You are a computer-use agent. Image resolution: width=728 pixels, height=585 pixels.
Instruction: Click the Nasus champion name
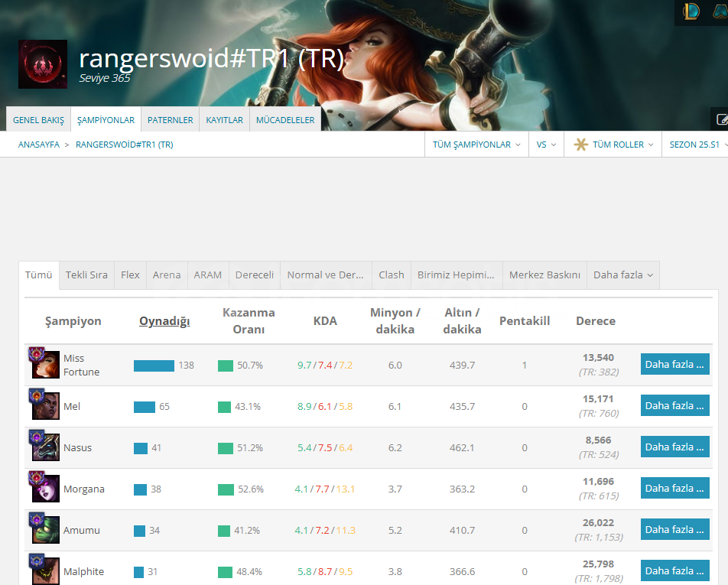(x=77, y=447)
